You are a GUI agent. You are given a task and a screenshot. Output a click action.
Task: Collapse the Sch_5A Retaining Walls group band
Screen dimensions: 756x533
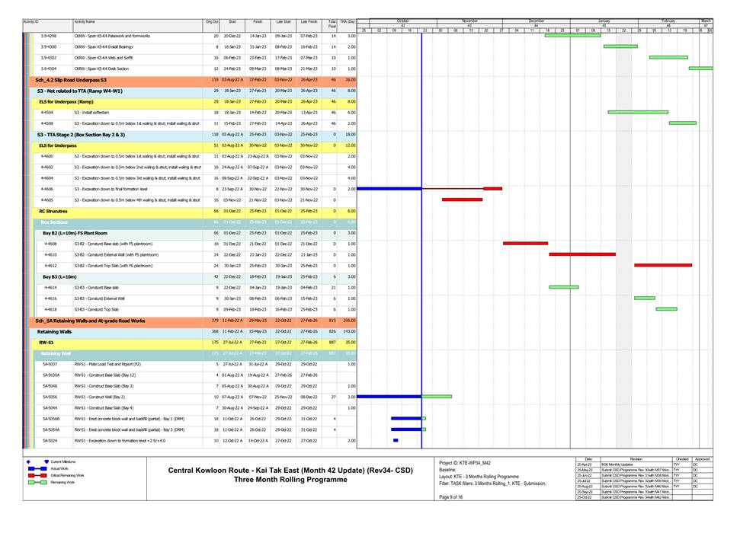pos(90,321)
